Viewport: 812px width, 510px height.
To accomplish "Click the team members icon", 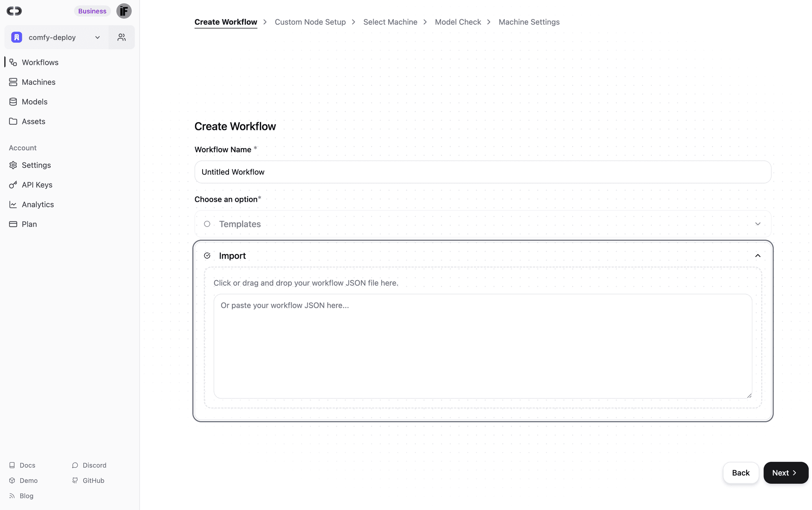I will pos(121,37).
